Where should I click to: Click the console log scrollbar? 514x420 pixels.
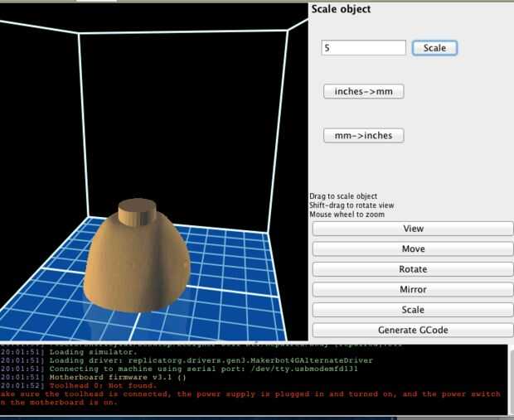coord(511,380)
